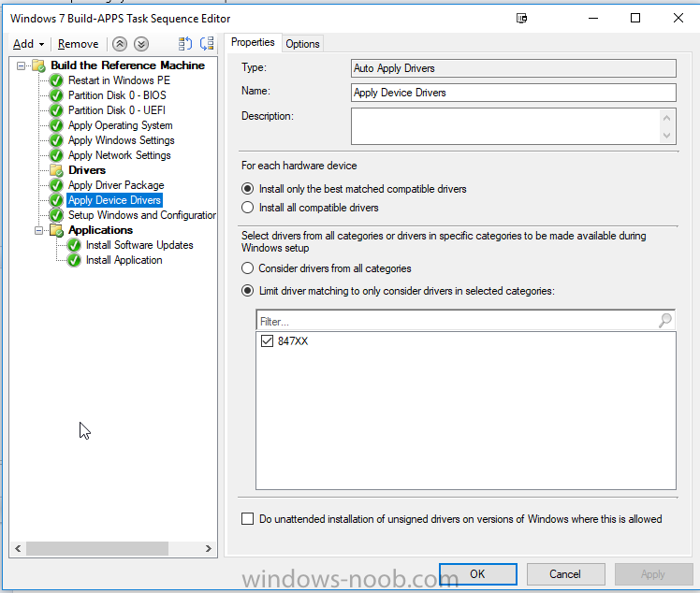This screenshot has width=700, height=593.
Task: Click the Description box scroll up arrow
Action: tap(666, 118)
